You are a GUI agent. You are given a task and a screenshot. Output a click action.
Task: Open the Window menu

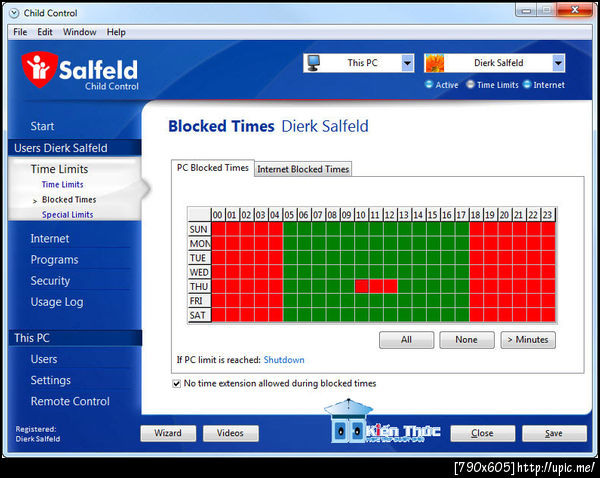[80, 32]
